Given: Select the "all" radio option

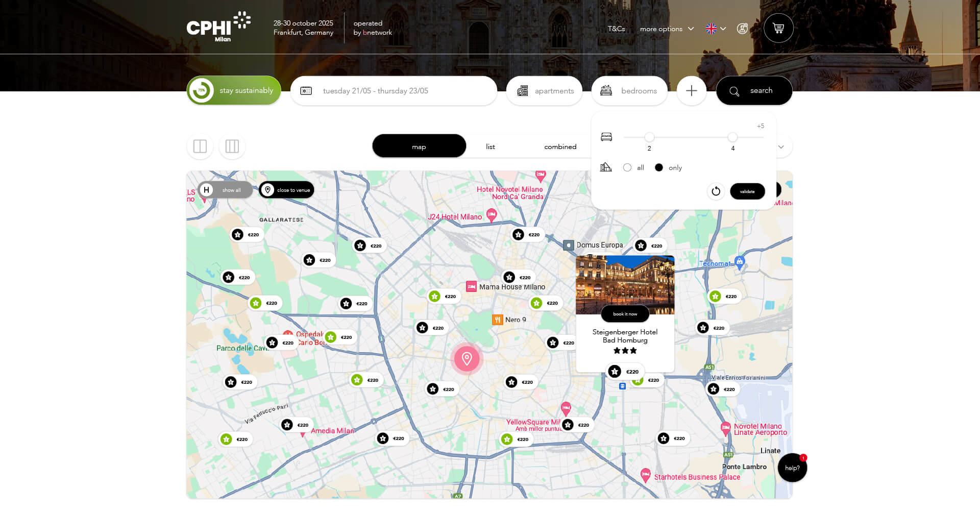Looking at the screenshot, I should (627, 168).
